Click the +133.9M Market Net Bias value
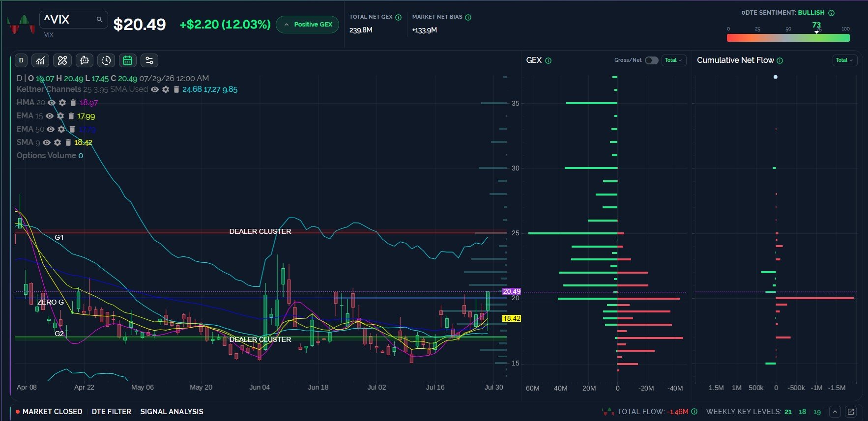Image resolution: width=868 pixels, height=421 pixels. pos(425,30)
